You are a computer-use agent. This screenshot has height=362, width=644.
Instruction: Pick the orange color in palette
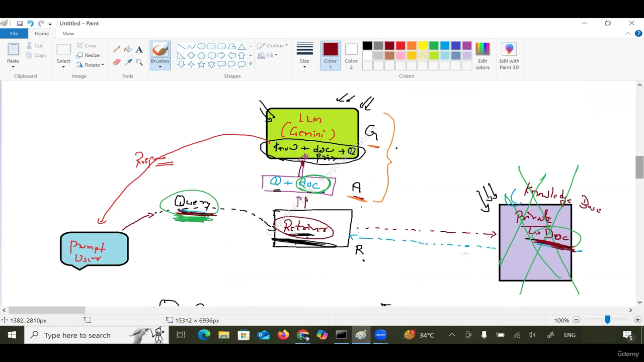click(x=412, y=46)
